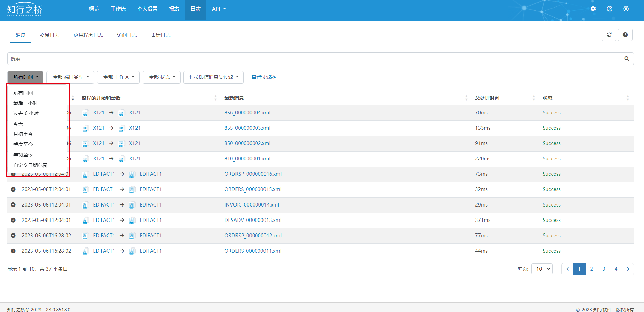
Task: Click the destination X121 port icon in 855_000000003.xml row
Action: coord(121,128)
